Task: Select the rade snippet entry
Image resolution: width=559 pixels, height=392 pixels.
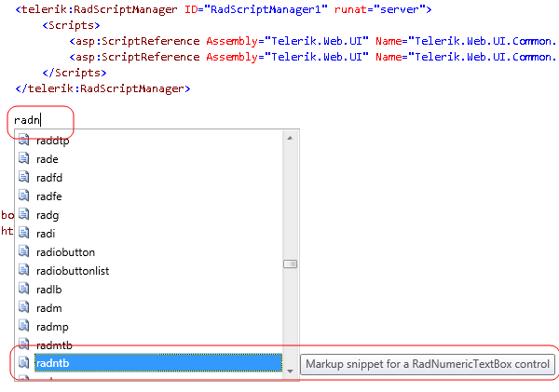Action: [48, 159]
